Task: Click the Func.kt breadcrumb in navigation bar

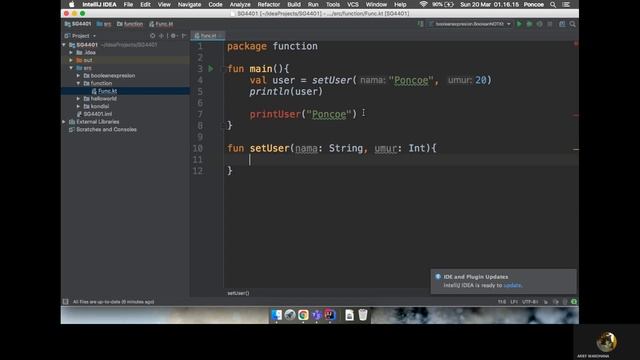Action: [x=161, y=24]
